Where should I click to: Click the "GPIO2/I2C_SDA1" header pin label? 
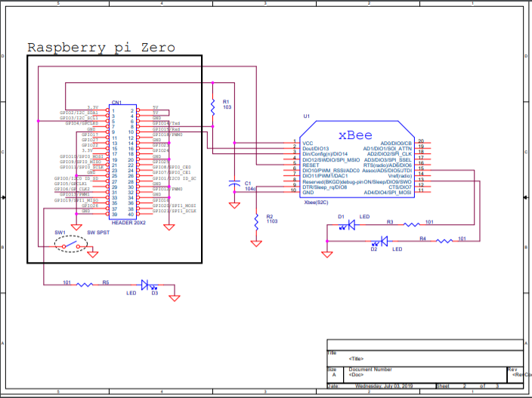pyautogui.click(x=79, y=113)
